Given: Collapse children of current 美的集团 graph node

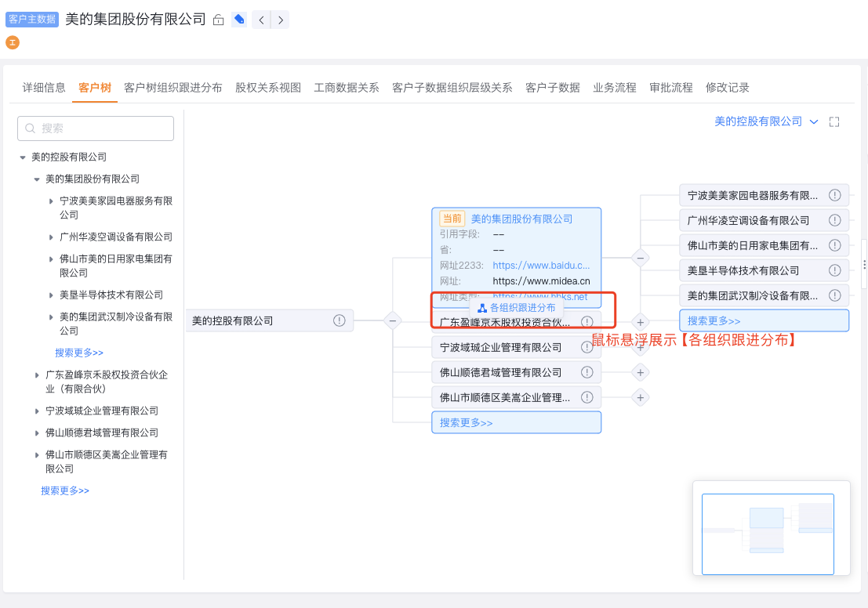Looking at the screenshot, I should tap(641, 258).
